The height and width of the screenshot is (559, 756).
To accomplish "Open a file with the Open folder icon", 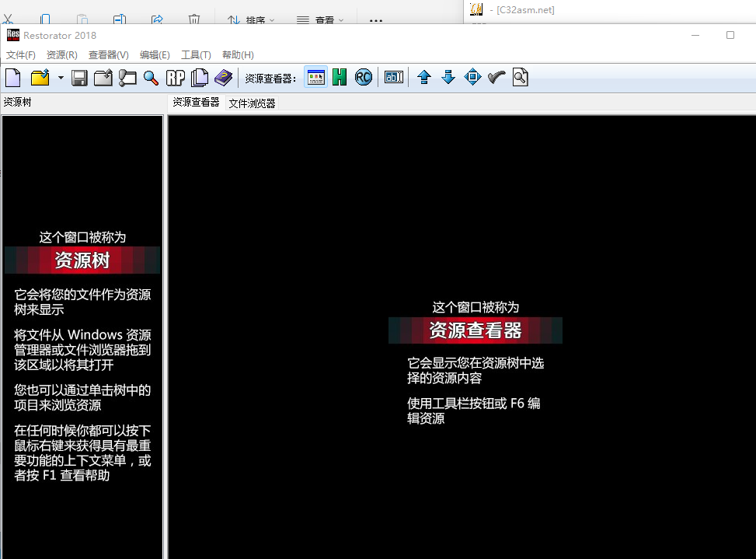I will 40,77.
